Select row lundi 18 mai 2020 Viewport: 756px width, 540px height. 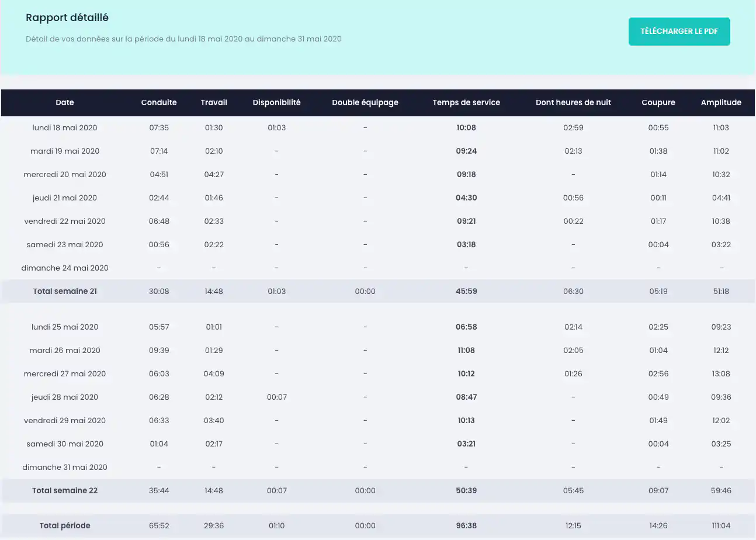(x=378, y=127)
